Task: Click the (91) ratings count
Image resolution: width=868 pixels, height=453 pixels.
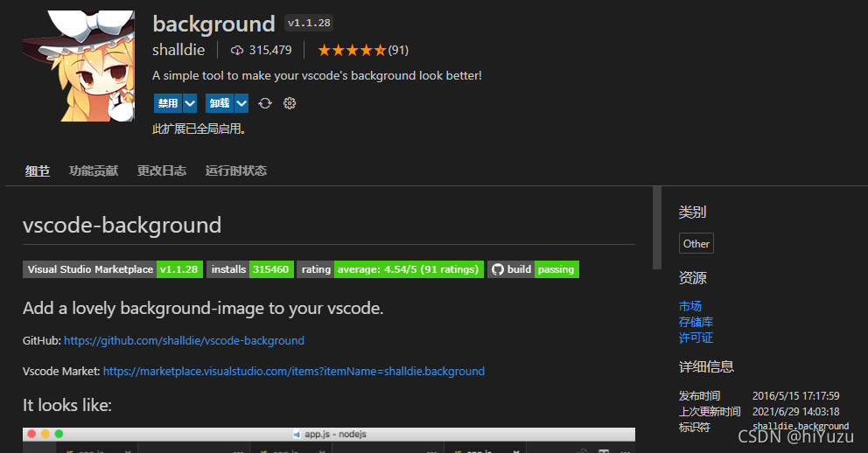Action: [x=398, y=51]
